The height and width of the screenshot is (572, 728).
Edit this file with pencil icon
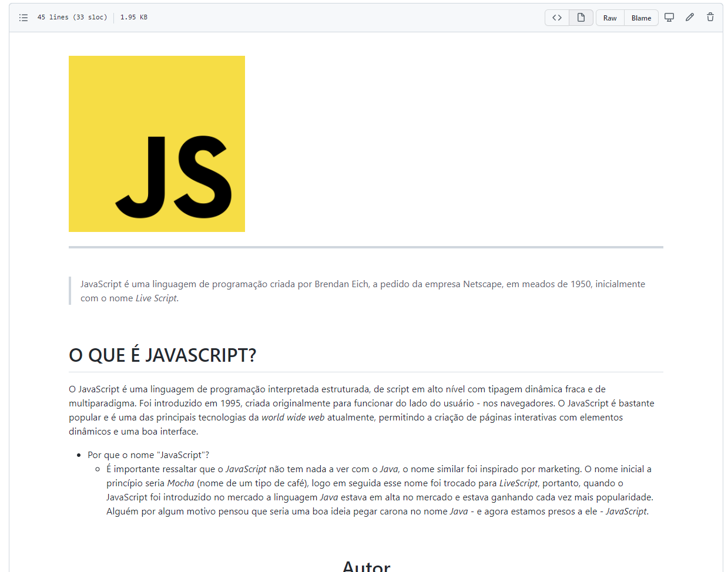pyautogui.click(x=690, y=17)
